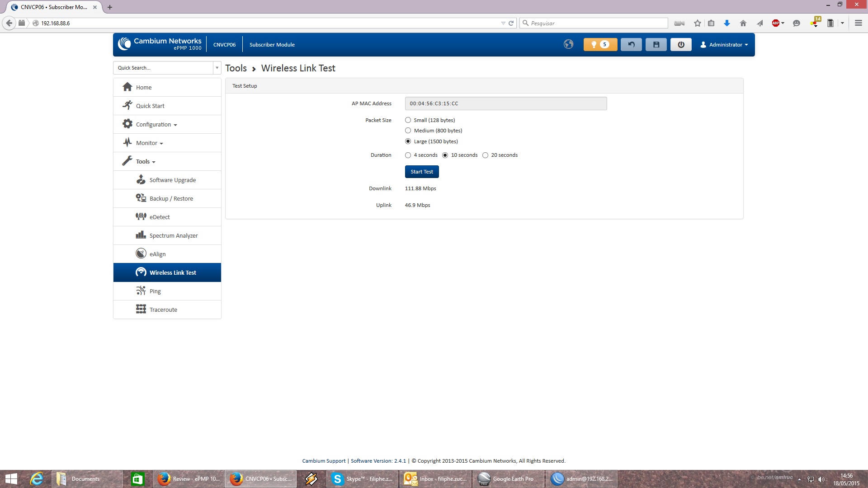Image resolution: width=868 pixels, height=488 pixels.
Task: Open the Traceroute tool
Action: click(163, 310)
